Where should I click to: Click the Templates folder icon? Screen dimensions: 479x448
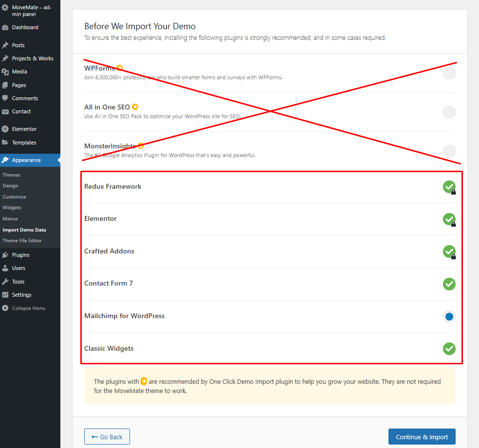tap(5, 143)
